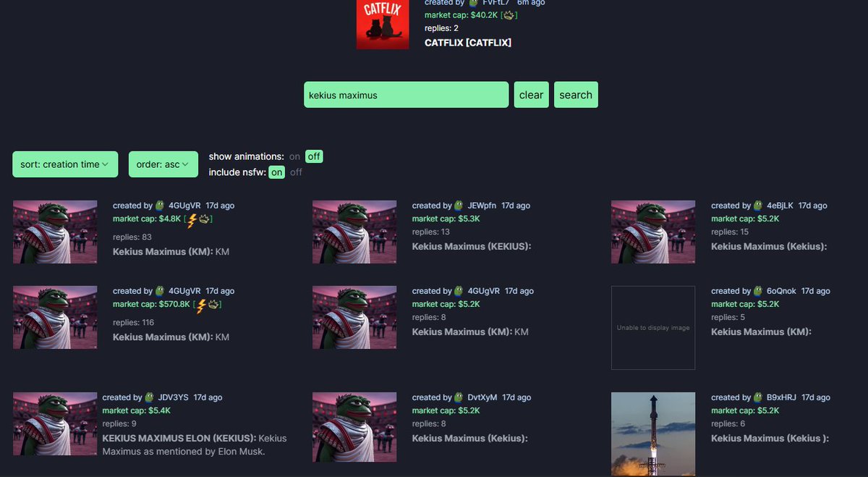Open the thumbnail of JEWpfn's Kekius Maximus coin
Image resolution: width=868 pixels, height=477 pixels.
(x=354, y=232)
